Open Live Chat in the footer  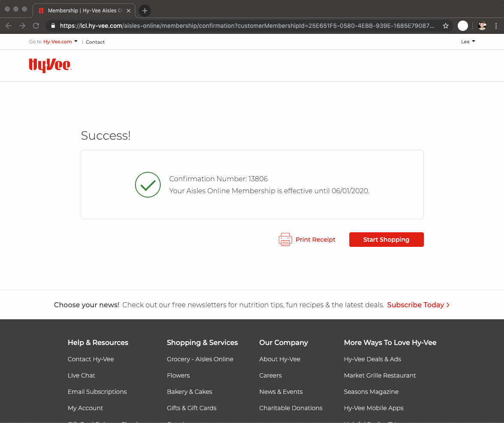pyautogui.click(x=81, y=375)
